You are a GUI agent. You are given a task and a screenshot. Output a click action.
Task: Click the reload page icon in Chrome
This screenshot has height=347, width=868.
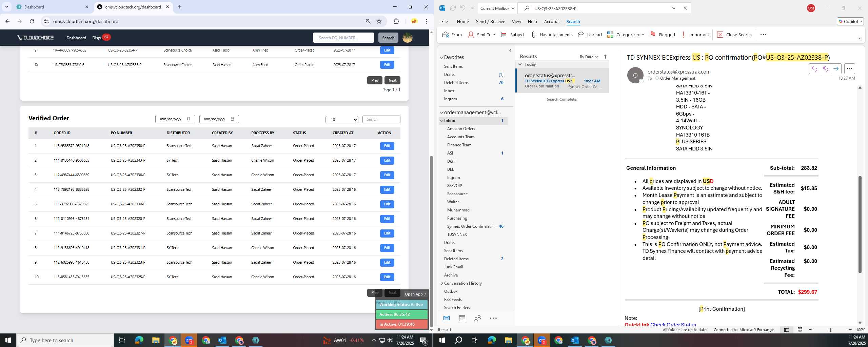[x=32, y=21]
